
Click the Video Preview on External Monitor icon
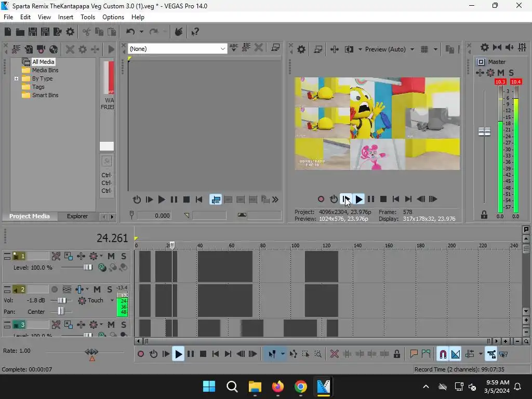318,49
